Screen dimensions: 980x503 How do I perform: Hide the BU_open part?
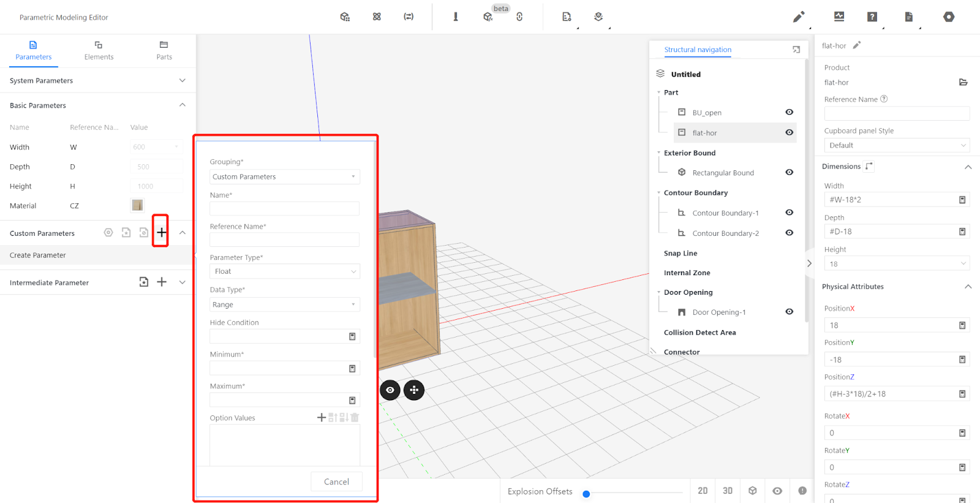pos(789,112)
